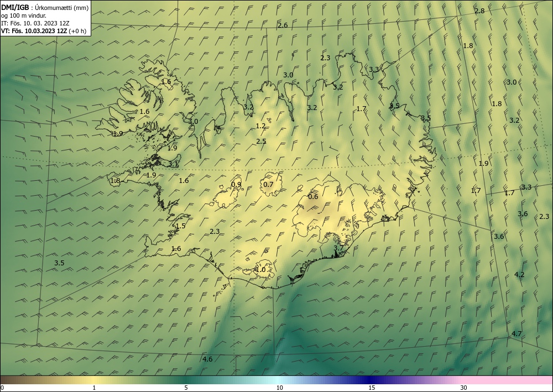The image size is (553, 392).
Task: Select the 4.7 value label
Action: [x=517, y=334]
